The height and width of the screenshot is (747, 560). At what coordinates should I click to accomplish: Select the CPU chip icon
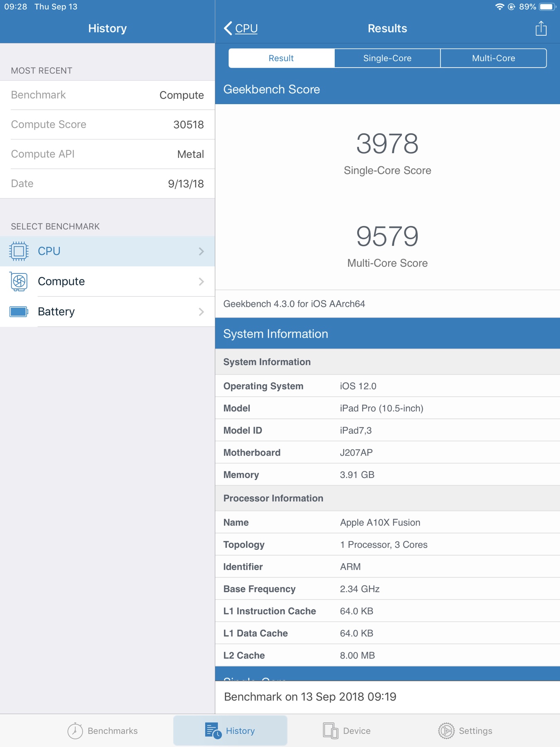(19, 251)
